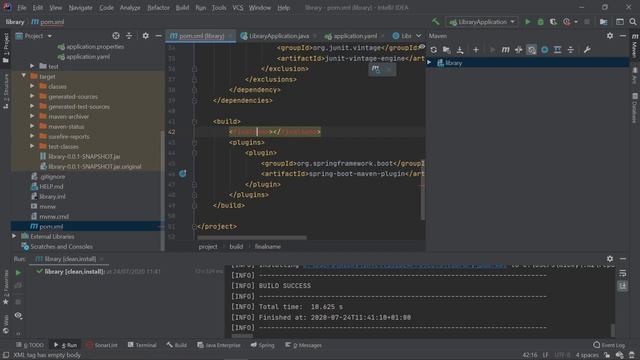
Task: Open Run panel gear settings
Action: (609, 259)
